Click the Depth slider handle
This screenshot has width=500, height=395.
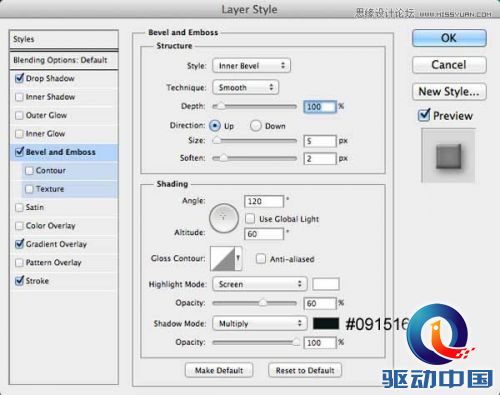(x=220, y=107)
